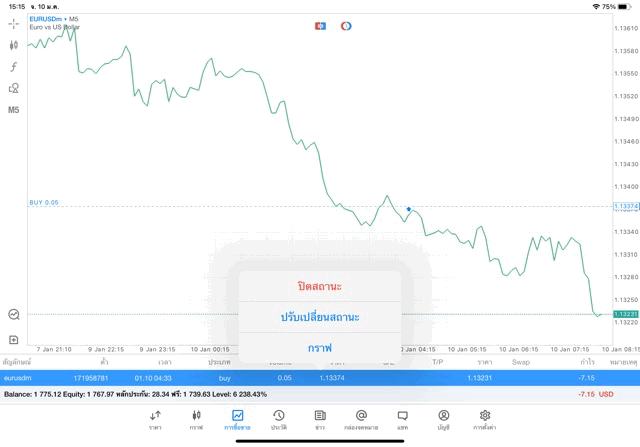Open the การตั้งค่า settings tab
This screenshot has width=640, height=447.
[485, 419]
